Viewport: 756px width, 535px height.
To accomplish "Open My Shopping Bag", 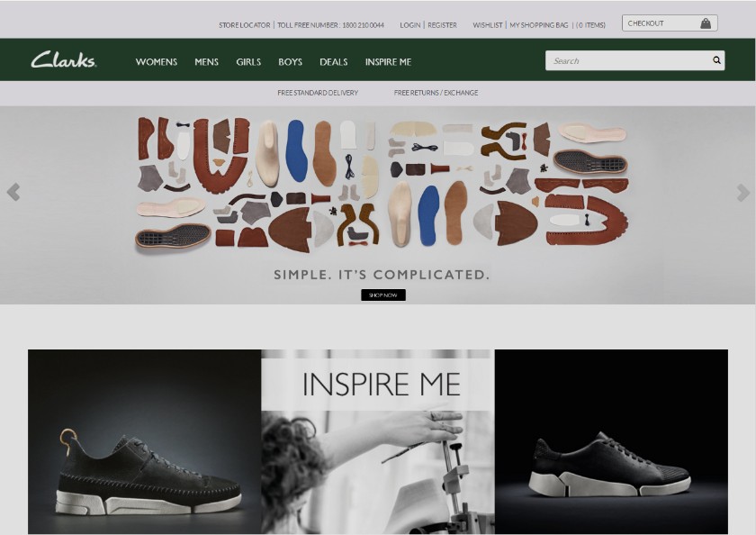I will point(539,25).
